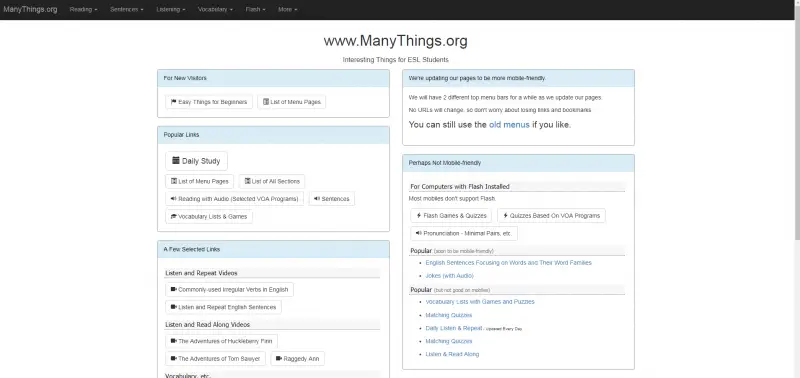This screenshot has width=800, height=378.
Task: Click video icon on Listen and Repeat English Sentences
Action: click(x=173, y=307)
